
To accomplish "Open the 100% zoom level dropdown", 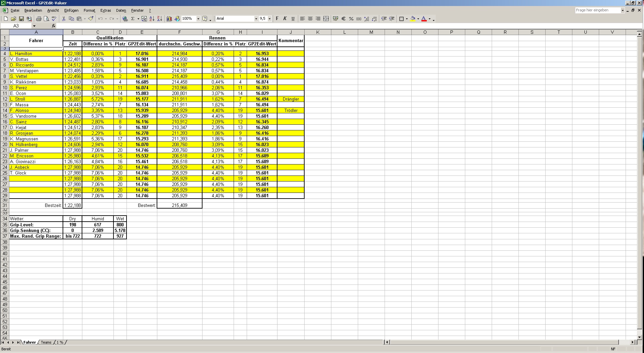I will point(198,19).
